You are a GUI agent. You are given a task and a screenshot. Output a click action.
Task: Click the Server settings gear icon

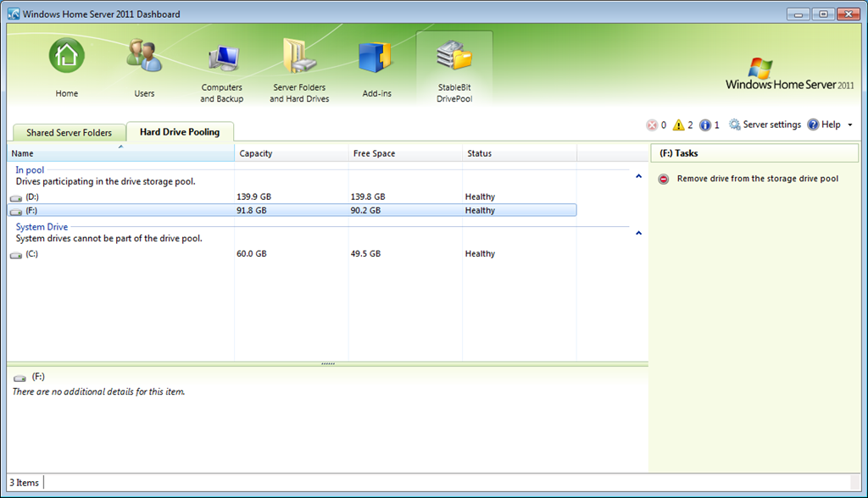735,125
